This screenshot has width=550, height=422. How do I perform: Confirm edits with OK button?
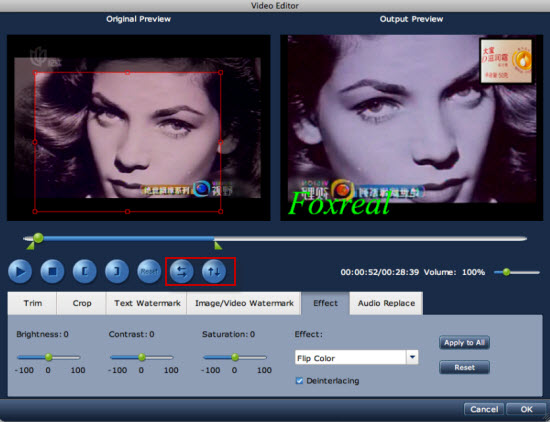click(x=526, y=409)
